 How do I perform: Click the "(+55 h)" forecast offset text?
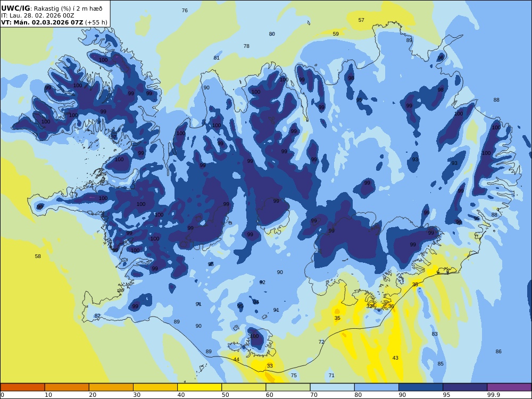click(x=96, y=22)
